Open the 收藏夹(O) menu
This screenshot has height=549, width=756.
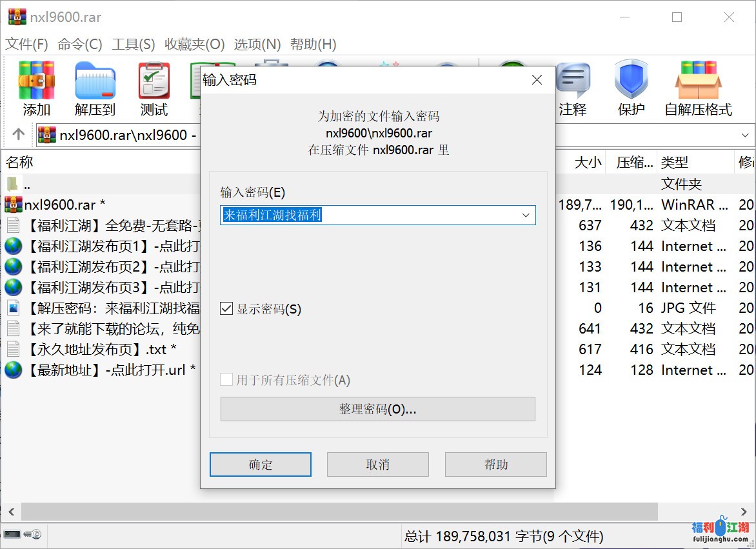[x=194, y=44]
